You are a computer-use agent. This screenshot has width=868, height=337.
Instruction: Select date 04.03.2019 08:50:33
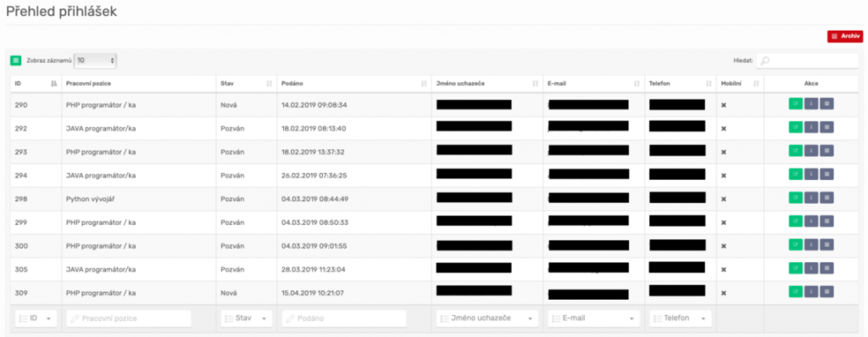point(314,222)
